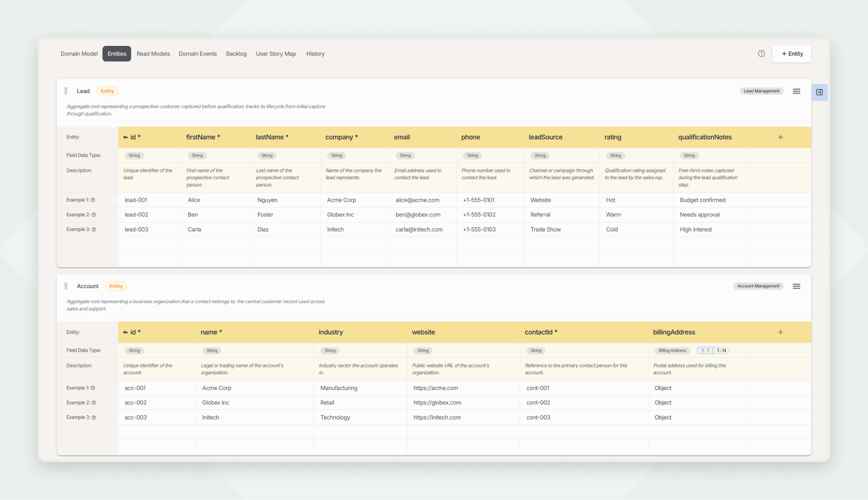This screenshot has width=868, height=500.
Task: Click the Trade Show cell
Action: coord(562,230)
